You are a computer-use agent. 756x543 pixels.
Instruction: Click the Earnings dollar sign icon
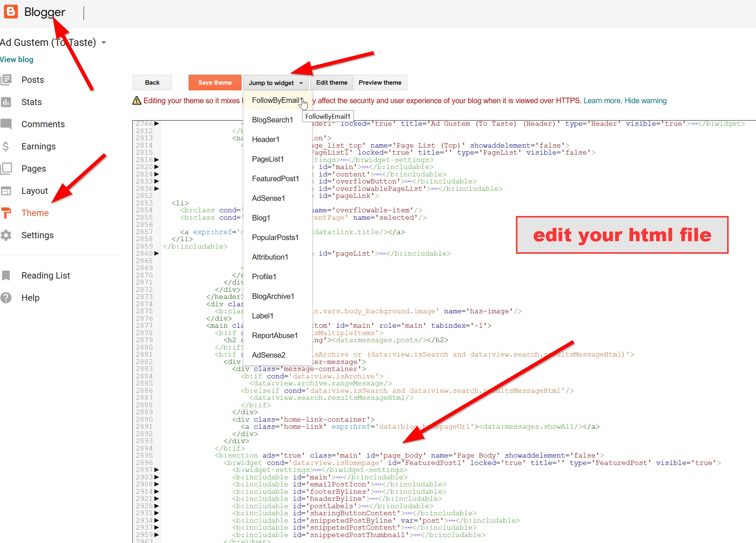tap(6, 146)
